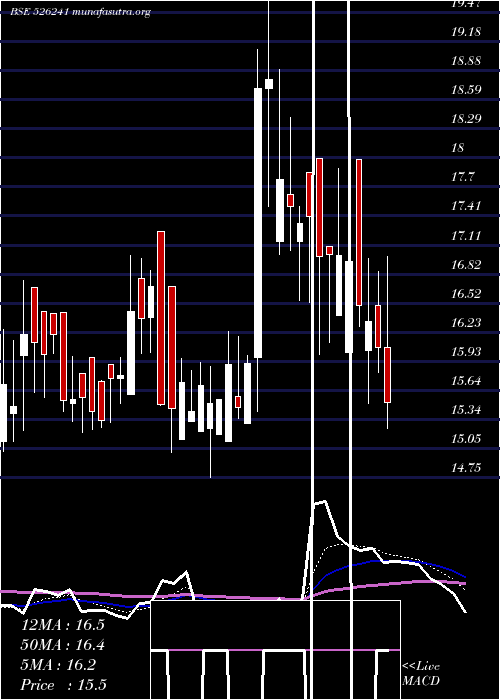The height and width of the screenshot is (700, 500).
Task: Click the '12MA : 16.5' indicator text
Action: [x=63, y=625]
